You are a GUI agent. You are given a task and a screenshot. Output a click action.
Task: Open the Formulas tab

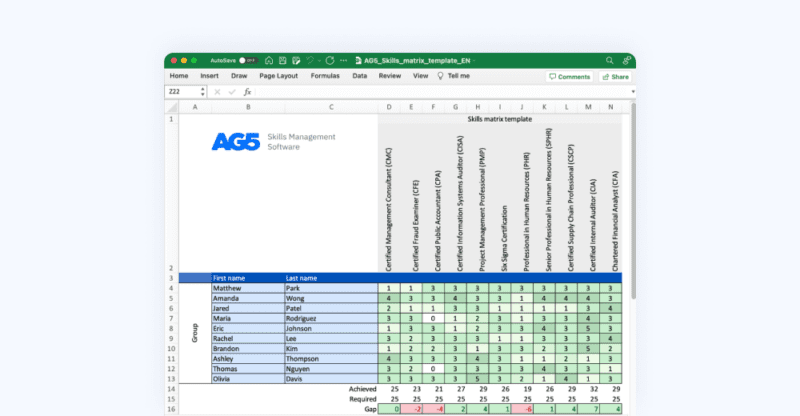click(325, 76)
